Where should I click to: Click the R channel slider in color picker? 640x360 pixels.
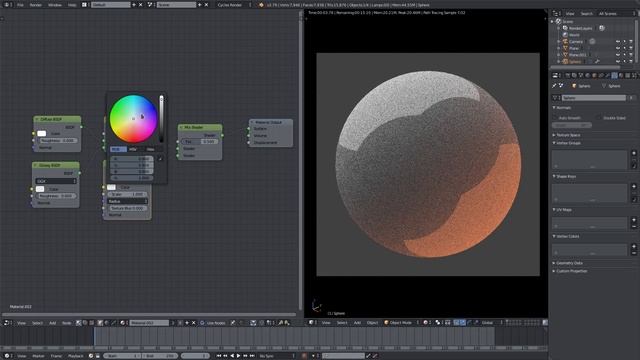[132, 159]
